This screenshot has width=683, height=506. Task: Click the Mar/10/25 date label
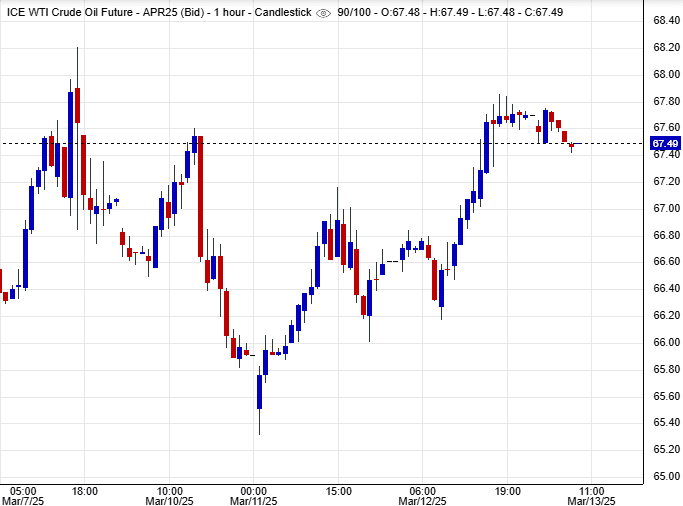(x=169, y=500)
